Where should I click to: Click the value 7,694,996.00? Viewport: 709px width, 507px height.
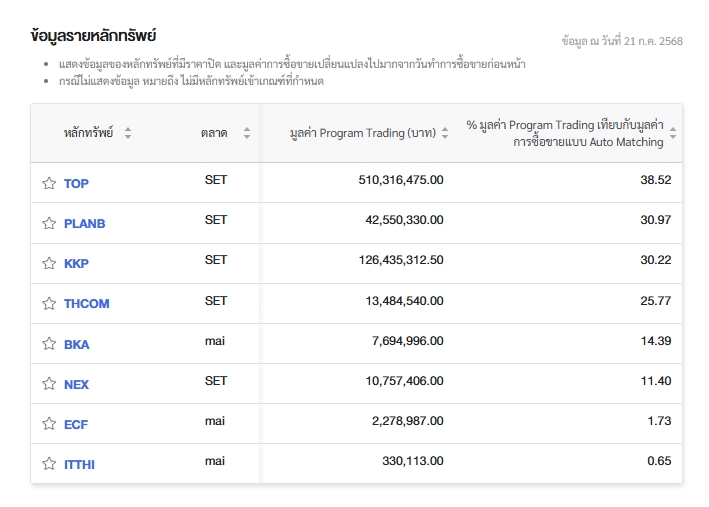[407, 341]
